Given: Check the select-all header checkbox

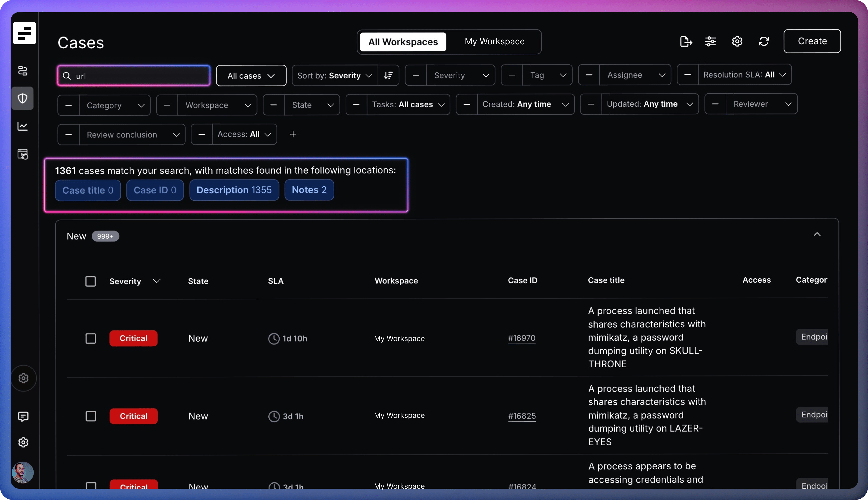Looking at the screenshot, I should (x=91, y=281).
